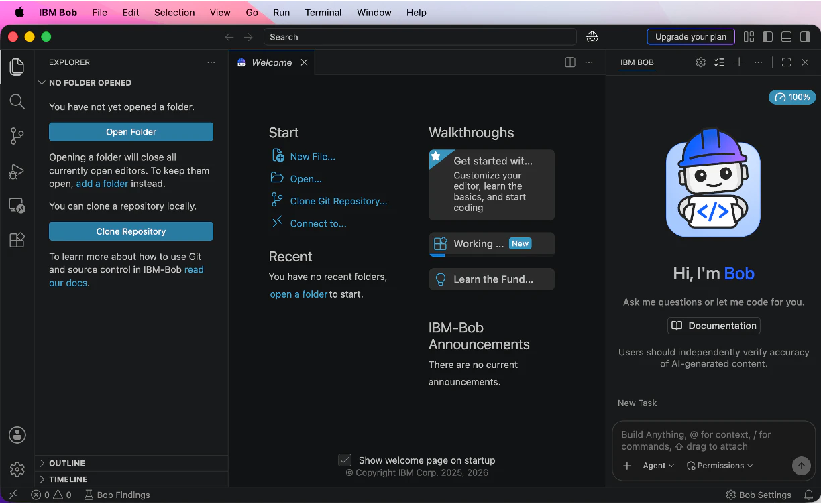Click the remote window indicator in status bar
Screen dimensions: 821x504
point(13,495)
